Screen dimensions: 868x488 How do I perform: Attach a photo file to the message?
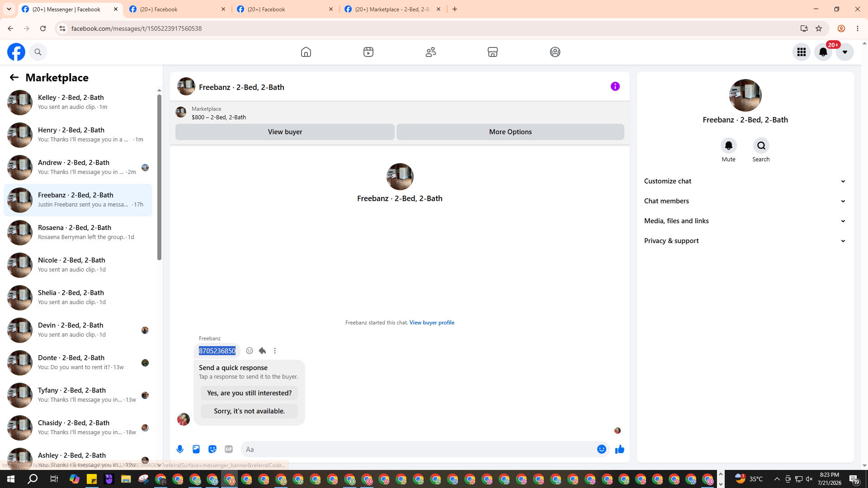coord(196,449)
